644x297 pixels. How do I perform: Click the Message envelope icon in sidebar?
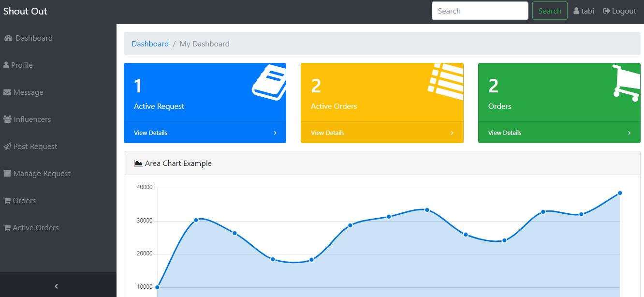click(7, 92)
